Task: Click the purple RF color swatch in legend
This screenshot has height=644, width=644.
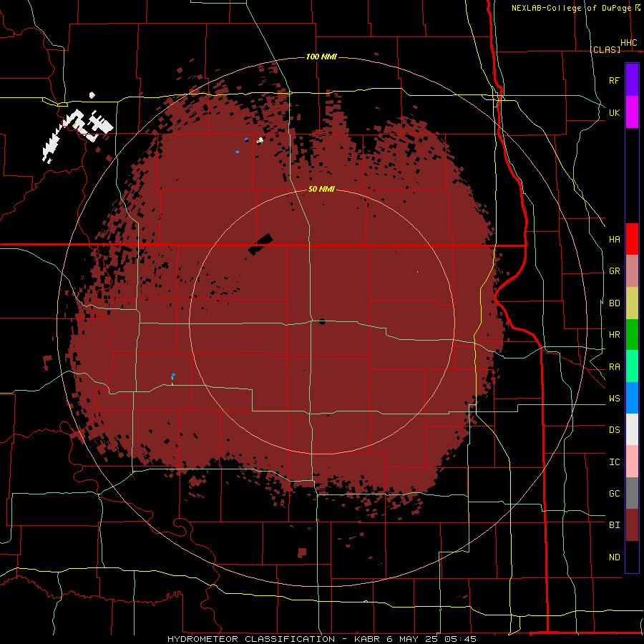Action: click(x=632, y=80)
